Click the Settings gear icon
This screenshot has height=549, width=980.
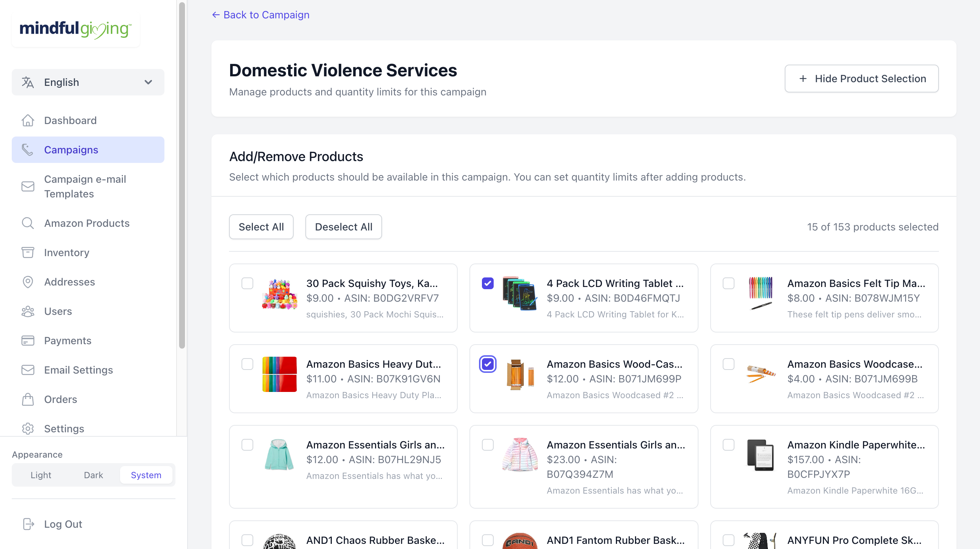(28, 428)
